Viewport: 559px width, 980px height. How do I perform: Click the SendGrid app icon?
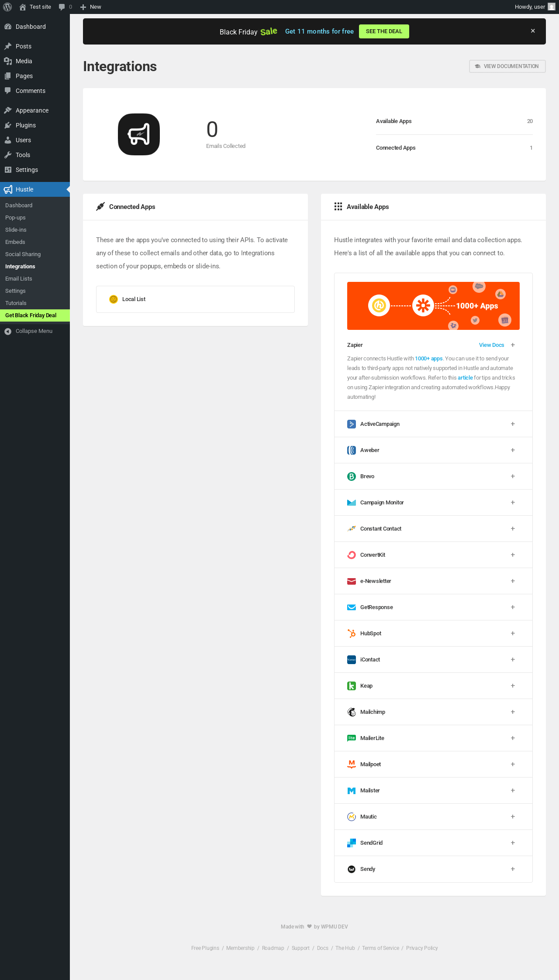(352, 843)
